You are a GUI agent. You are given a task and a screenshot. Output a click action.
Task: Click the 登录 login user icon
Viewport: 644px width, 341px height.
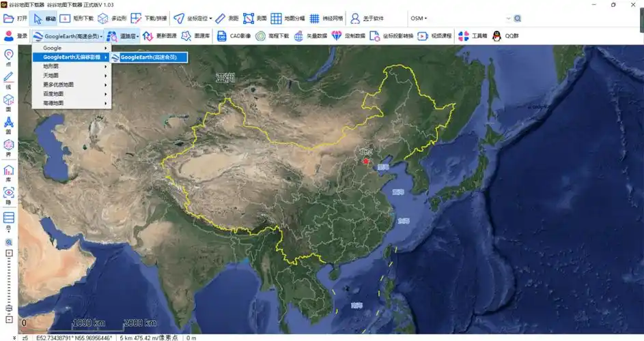(x=15, y=36)
